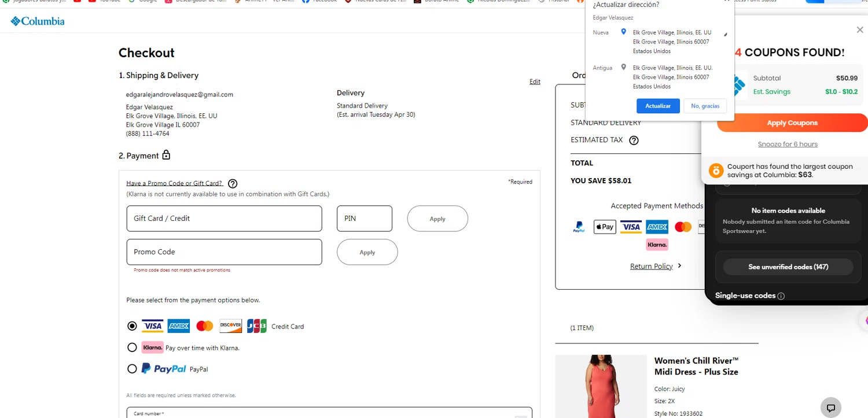Click the edit pencil beside the Nueva address
The height and width of the screenshot is (418, 868).
(726, 34)
